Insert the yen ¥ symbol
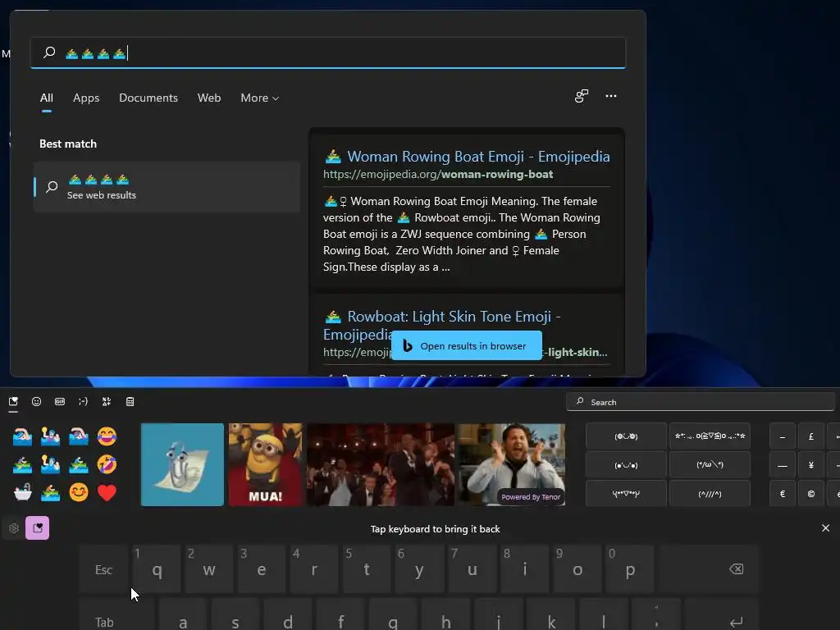Viewport: 840px width, 630px height. 811,464
